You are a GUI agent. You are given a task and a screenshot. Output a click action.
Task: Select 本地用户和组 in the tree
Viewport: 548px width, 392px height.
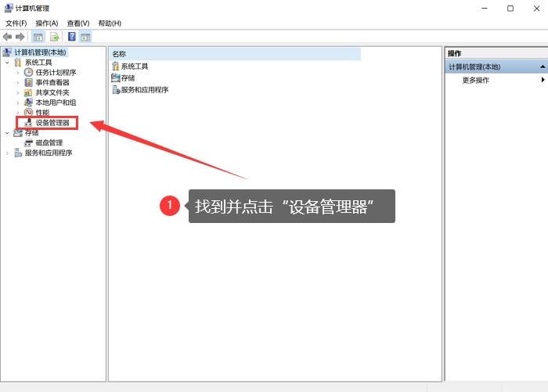(x=56, y=102)
